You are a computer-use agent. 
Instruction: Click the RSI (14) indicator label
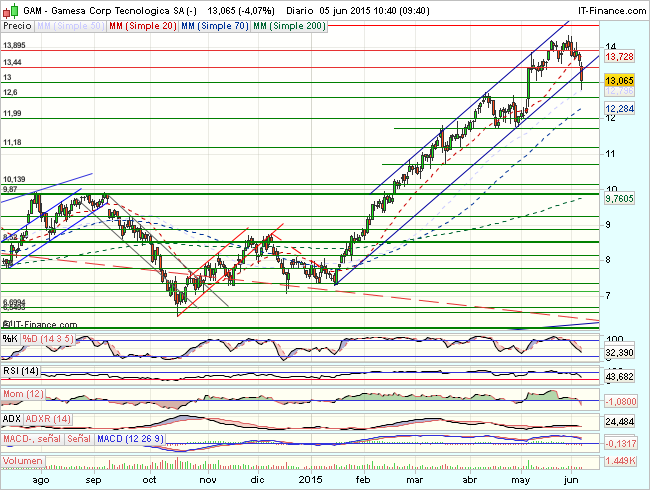click(19, 373)
